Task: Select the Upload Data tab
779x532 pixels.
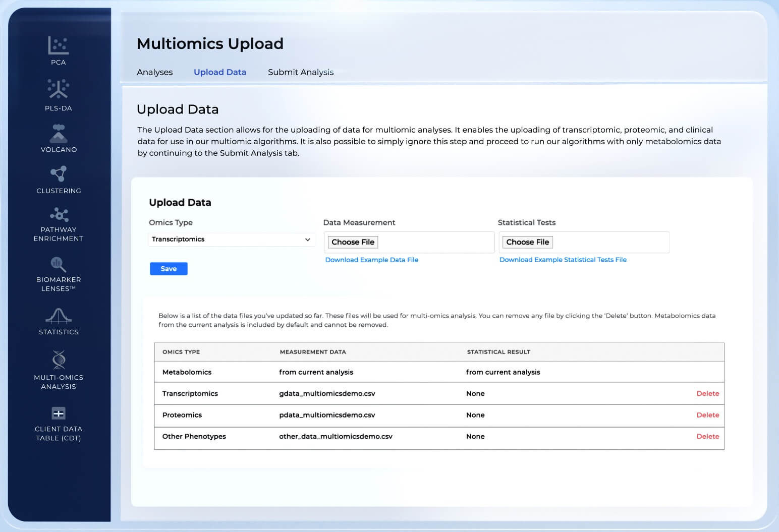Action: click(220, 72)
